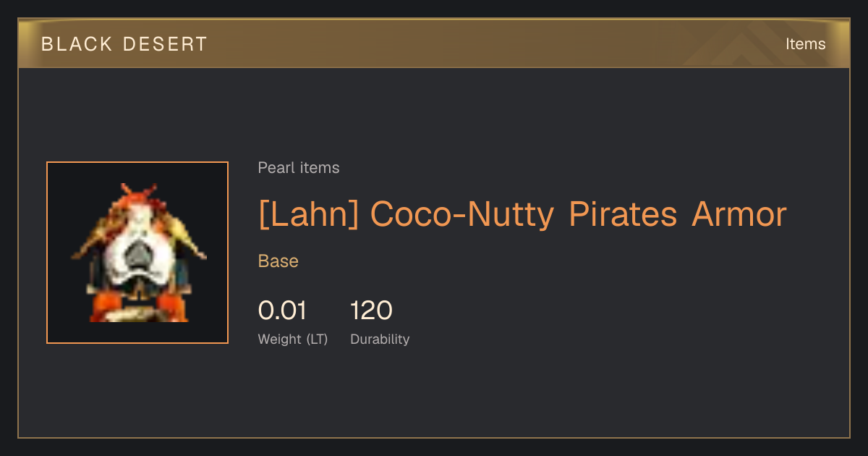Viewport: 868px width, 456px height.
Task: Click the Coco-Nutty Pirates Armor item icon
Action: coord(137,253)
